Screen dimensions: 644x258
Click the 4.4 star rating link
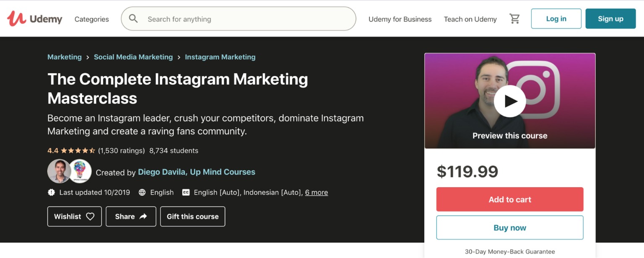(x=53, y=150)
